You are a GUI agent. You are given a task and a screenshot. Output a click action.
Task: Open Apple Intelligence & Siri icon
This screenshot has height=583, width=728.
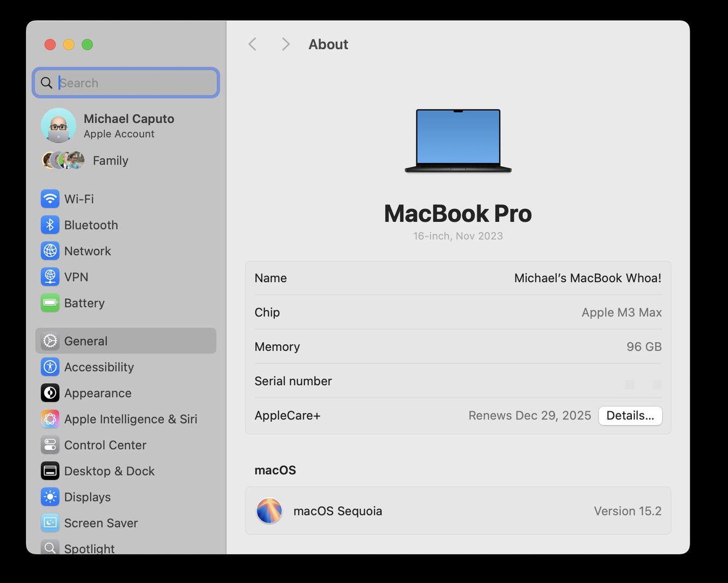pyautogui.click(x=50, y=419)
